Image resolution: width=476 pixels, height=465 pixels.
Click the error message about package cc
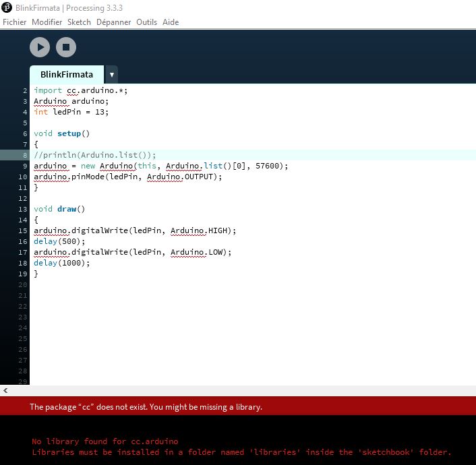146,407
